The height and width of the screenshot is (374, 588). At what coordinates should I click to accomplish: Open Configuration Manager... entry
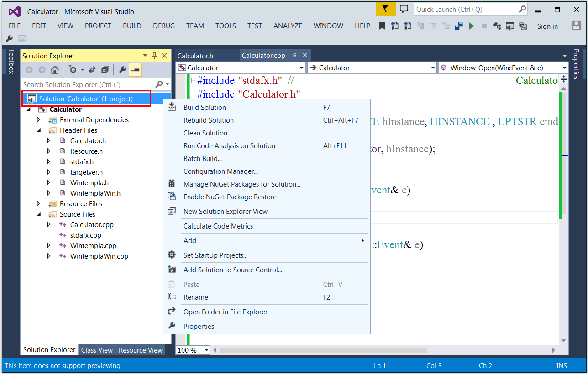[266, 171]
